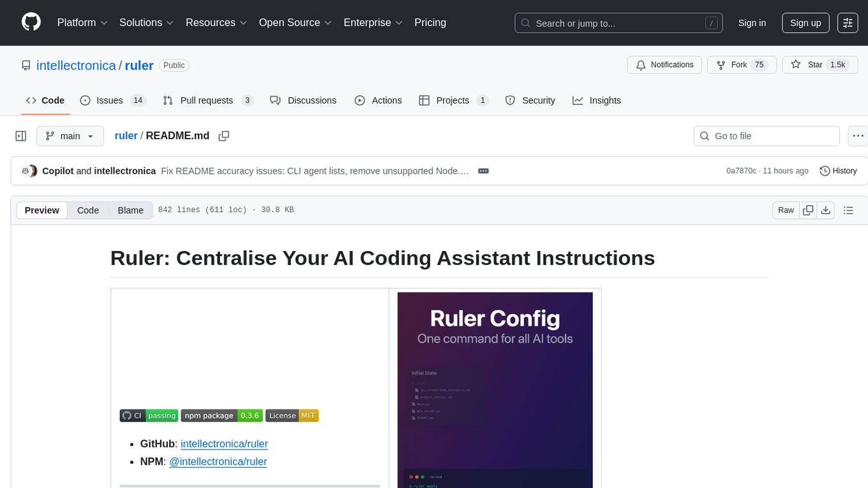Focus the Search or jump to field
Screen dimensions: 868x488
coord(618,23)
